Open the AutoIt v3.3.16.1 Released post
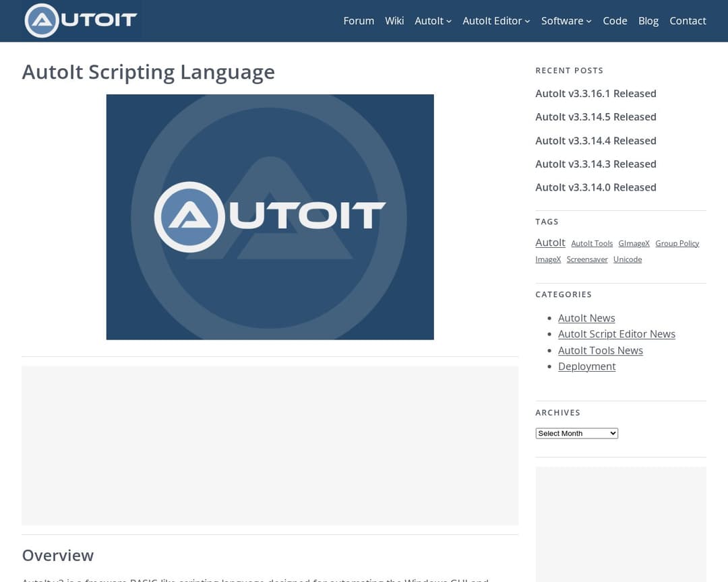Screen dimensions: 728x582 point(596,94)
